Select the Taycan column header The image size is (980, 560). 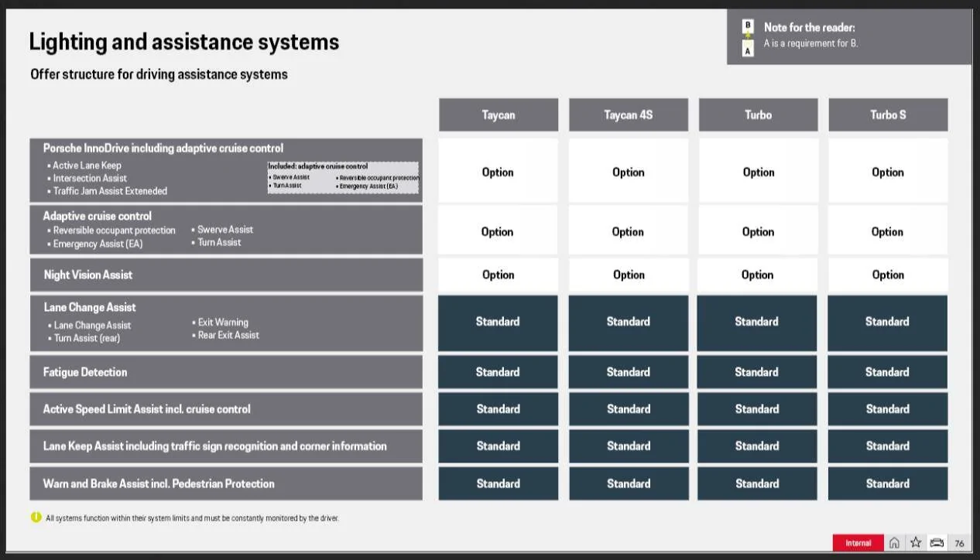[x=499, y=114]
